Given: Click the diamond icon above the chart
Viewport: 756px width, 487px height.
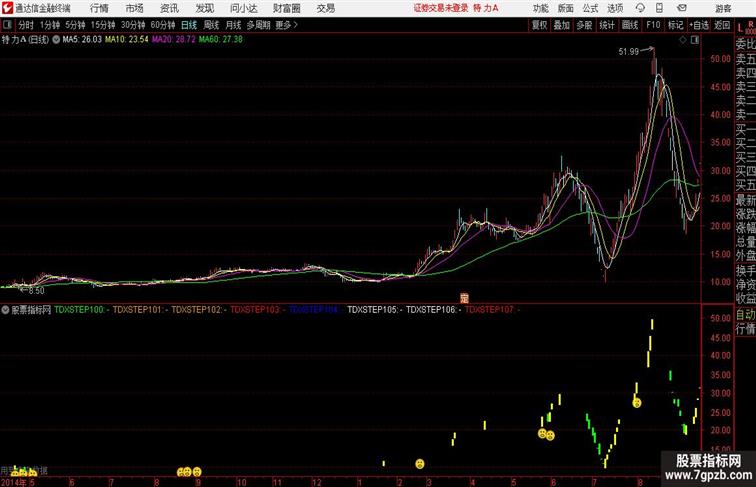Looking at the screenshot, I should pyautogui.click(x=683, y=40).
